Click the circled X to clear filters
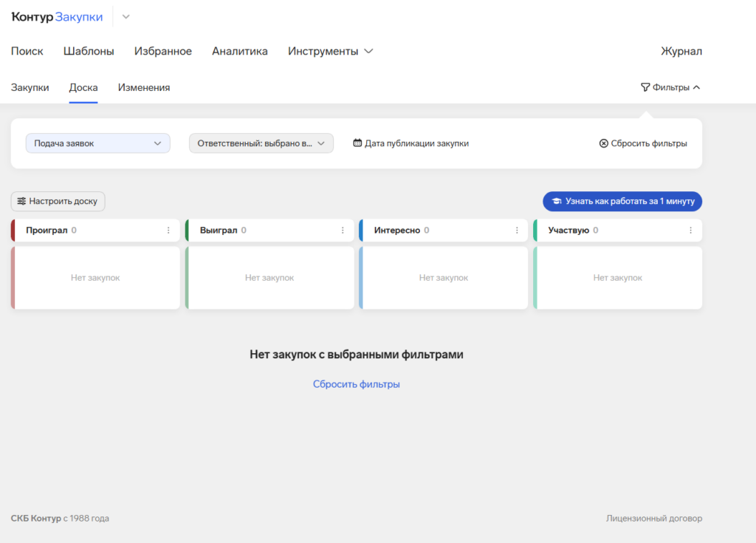 pyautogui.click(x=605, y=143)
